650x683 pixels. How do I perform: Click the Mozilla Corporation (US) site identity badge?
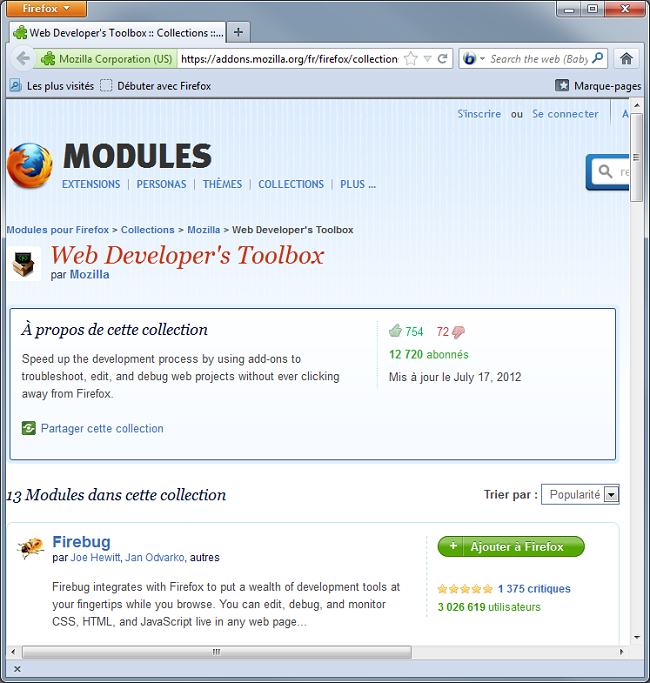[108, 59]
